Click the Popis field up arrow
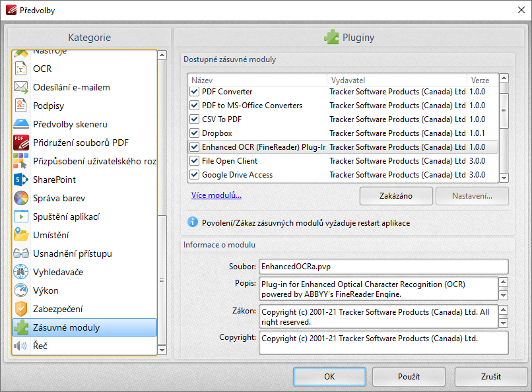The height and width of the screenshot is (392, 532). (x=504, y=282)
